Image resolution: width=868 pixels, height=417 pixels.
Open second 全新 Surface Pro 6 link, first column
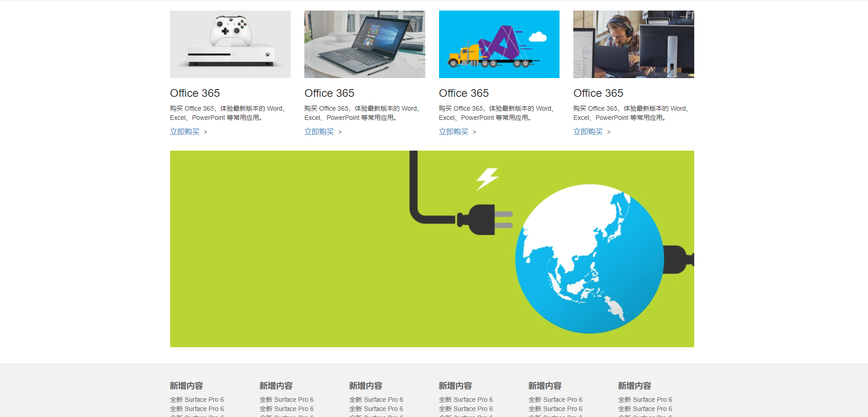click(197, 409)
